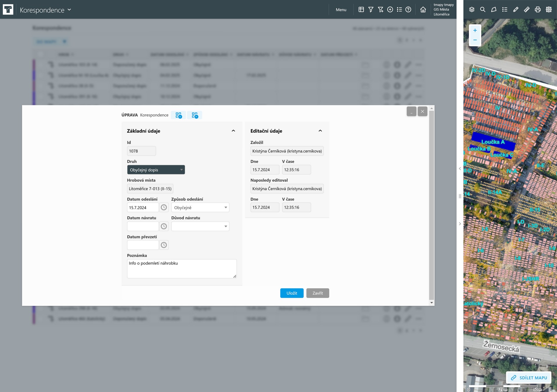Zoom in the map with plus
This screenshot has width=557, height=392.
475,30
